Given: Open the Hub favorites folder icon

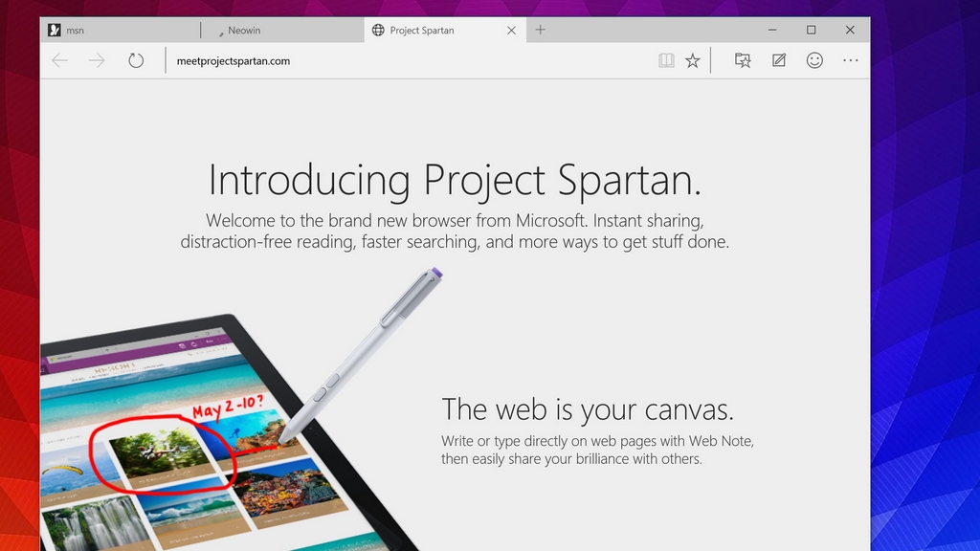Looking at the screenshot, I should coord(743,60).
